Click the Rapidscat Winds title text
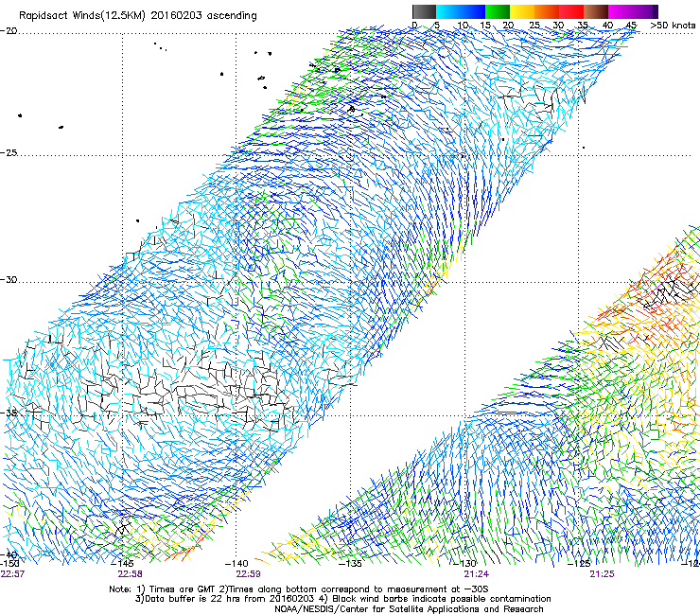The image size is (700, 615). [137, 16]
